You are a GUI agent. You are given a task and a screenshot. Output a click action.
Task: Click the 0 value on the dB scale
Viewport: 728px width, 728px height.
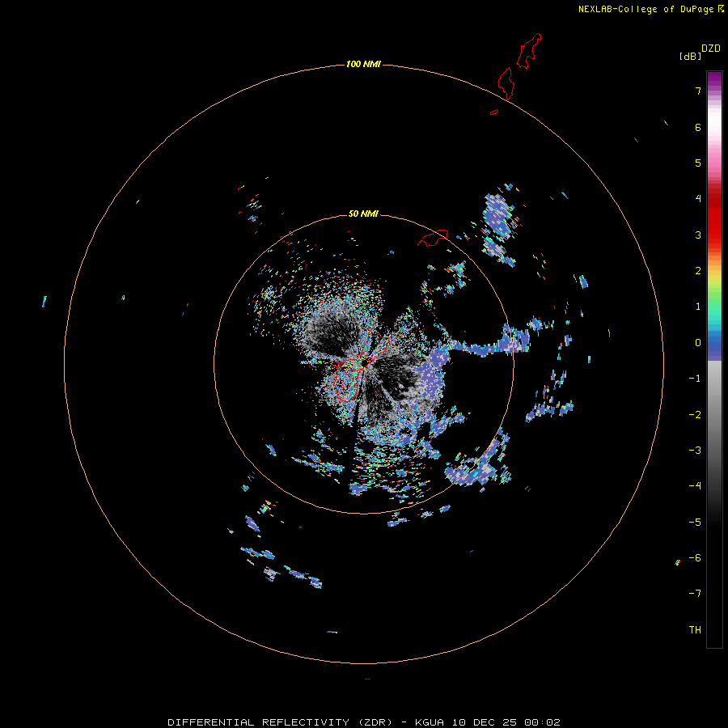698,343
